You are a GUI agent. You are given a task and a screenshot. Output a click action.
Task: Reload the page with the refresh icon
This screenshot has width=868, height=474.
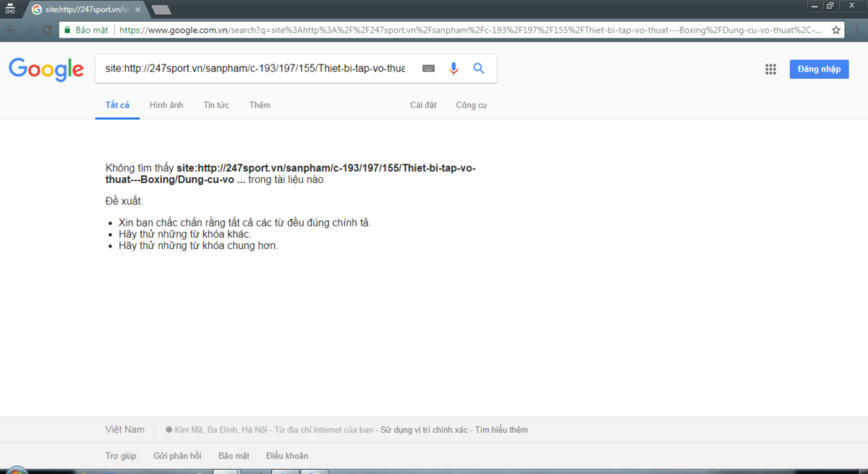pyautogui.click(x=47, y=30)
